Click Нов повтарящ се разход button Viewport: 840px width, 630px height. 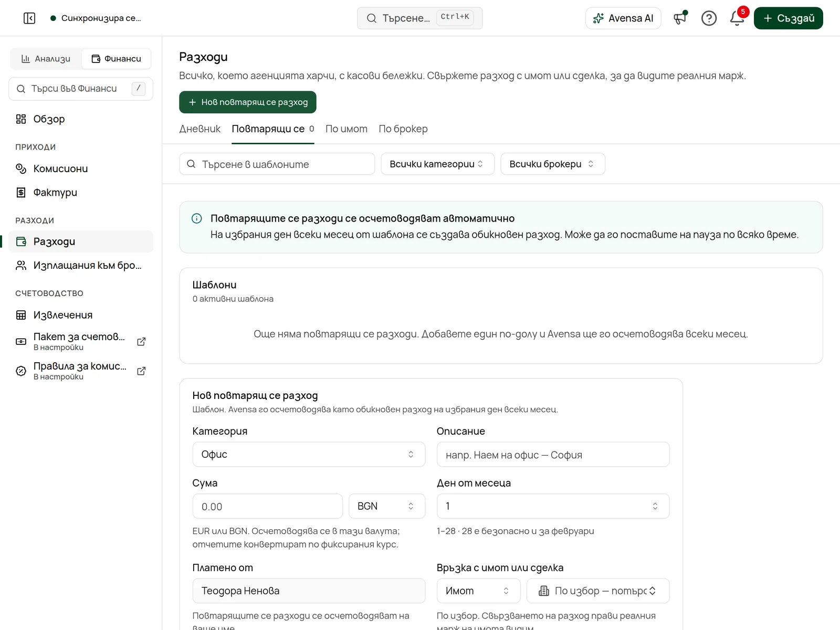click(248, 102)
